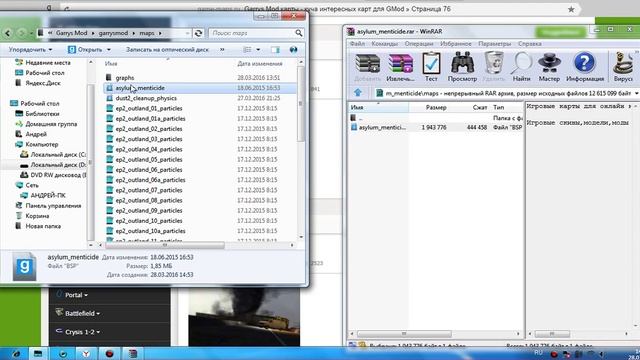The image size is (640, 360).
Task: Sort files by Имя column in Explorer
Action: tap(111, 64)
